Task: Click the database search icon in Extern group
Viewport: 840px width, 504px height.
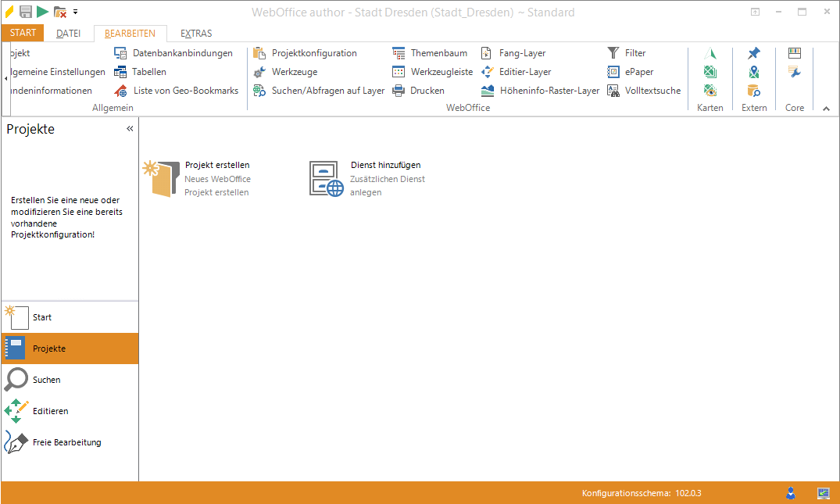Action: (753, 91)
